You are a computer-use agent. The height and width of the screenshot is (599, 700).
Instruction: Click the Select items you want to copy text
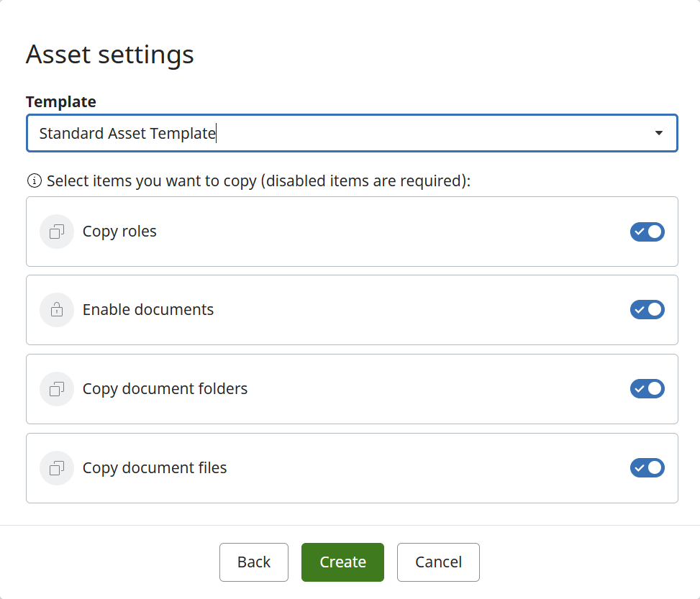click(x=258, y=181)
